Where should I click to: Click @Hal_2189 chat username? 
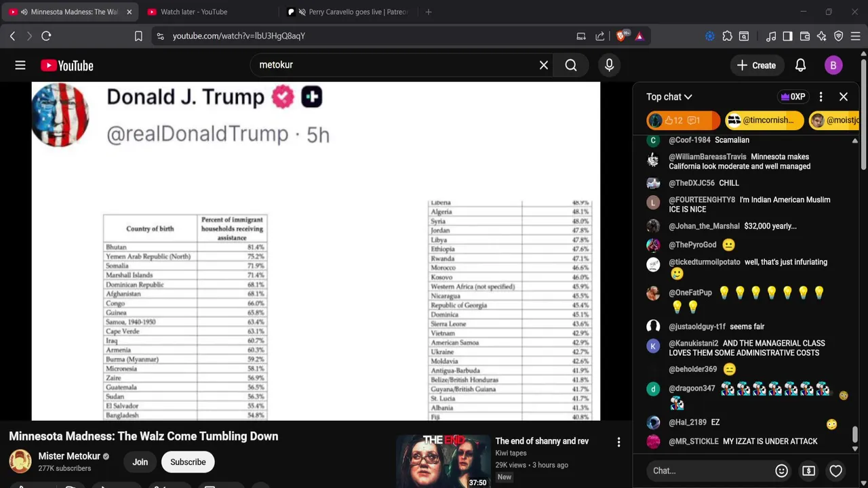[688, 422]
